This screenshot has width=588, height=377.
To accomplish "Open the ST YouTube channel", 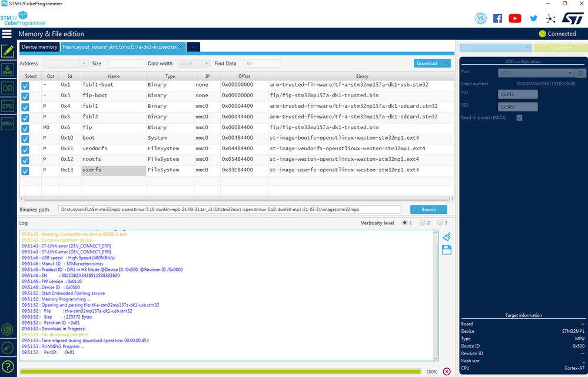I will click(515, 18).
